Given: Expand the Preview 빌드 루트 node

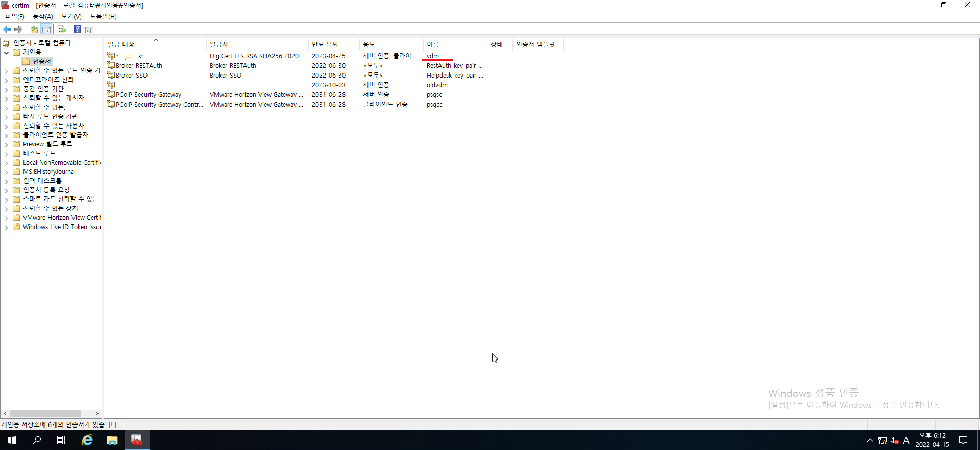Looking at the screenshot, I should [x=6, y=144].
